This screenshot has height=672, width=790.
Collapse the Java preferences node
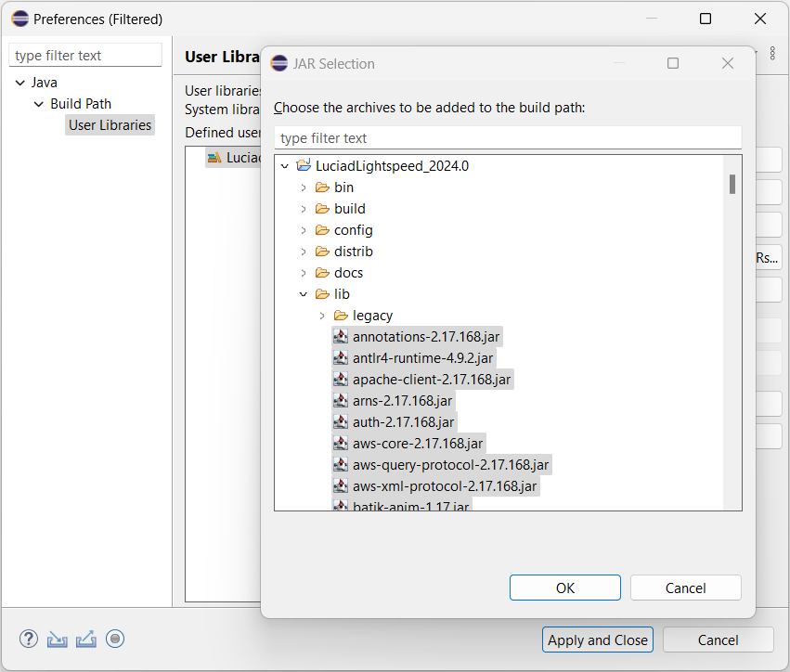coord(20,83)
